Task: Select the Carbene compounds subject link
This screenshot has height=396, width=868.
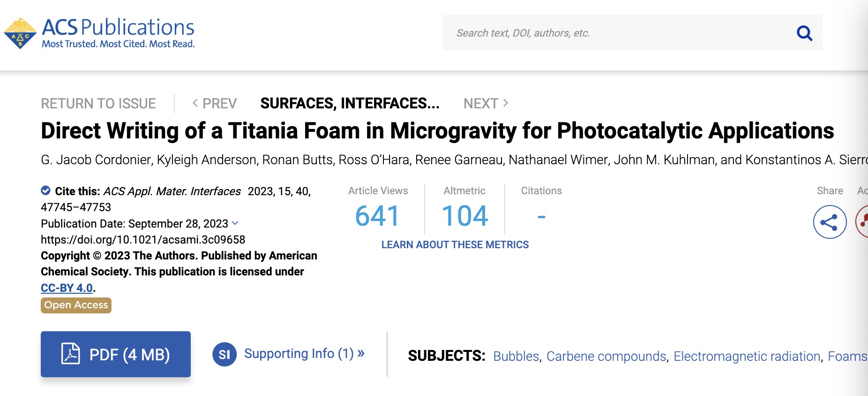Action: (x=606, y=356)
